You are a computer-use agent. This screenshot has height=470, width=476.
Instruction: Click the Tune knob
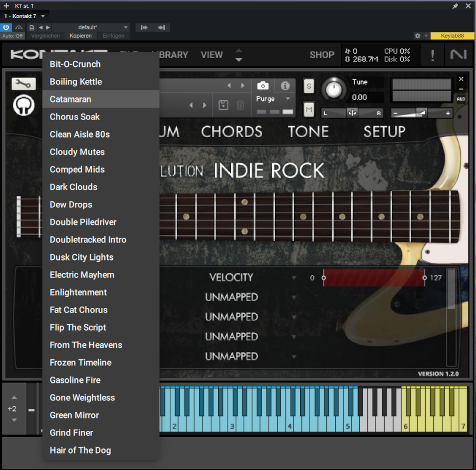[334, 89]
